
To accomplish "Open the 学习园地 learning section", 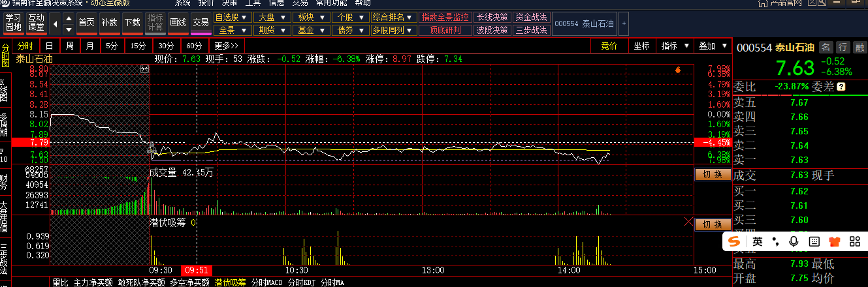I will pos(13,23).
